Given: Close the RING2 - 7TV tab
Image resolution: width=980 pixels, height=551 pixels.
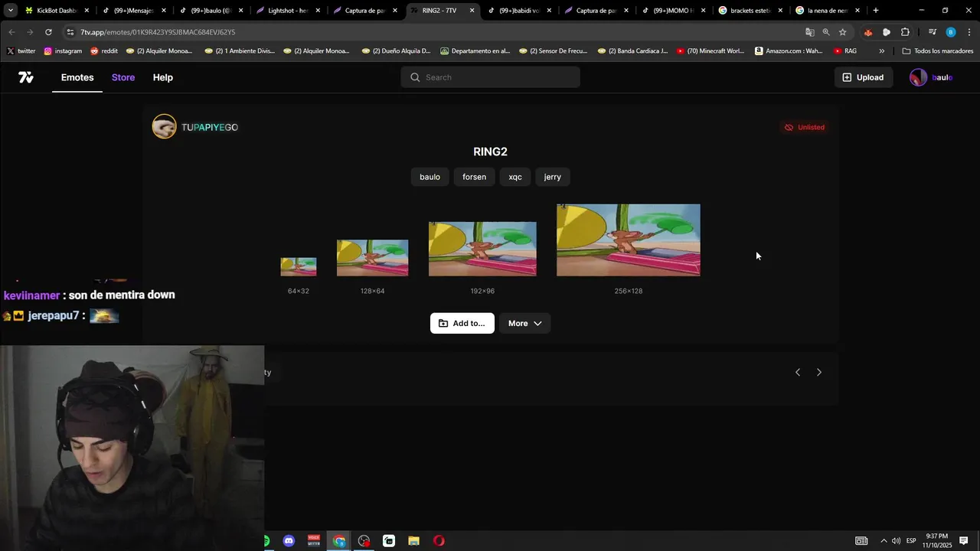Looking at the screenshot, I should pos(472,11).
